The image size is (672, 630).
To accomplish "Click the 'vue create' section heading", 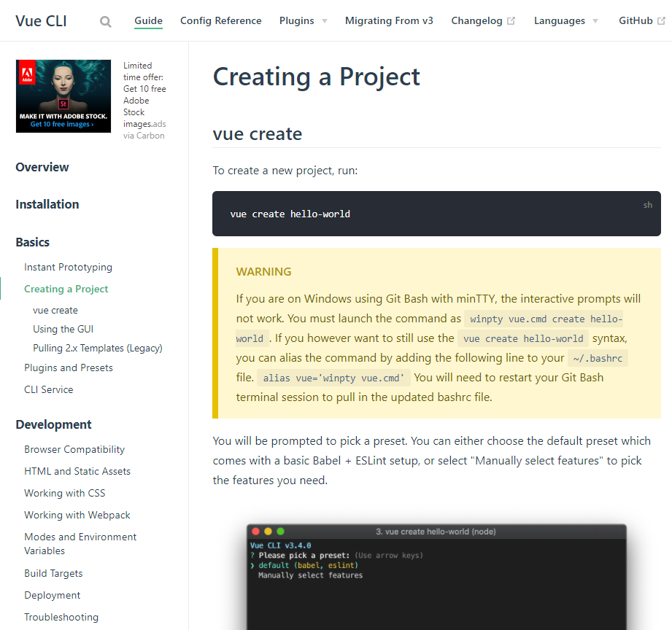I will [258, 133].
